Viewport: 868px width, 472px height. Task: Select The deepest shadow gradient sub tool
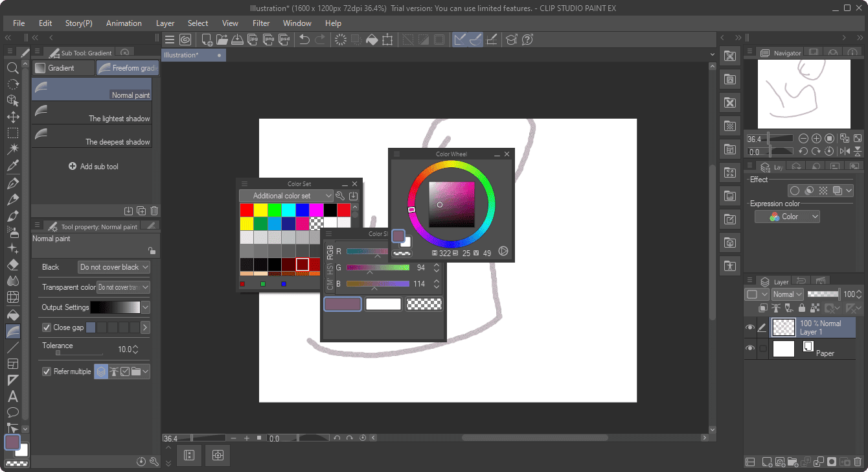click(x=91, y=137)
